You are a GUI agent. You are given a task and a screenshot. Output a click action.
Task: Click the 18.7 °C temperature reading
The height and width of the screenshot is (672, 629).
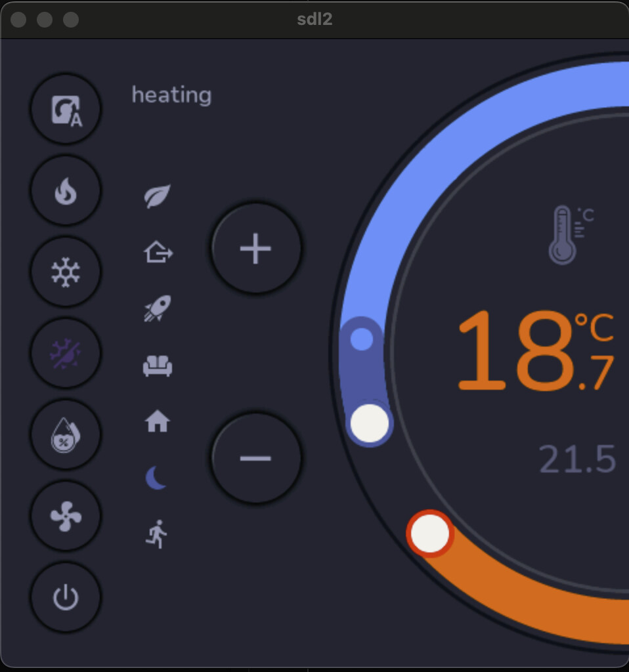536,350
